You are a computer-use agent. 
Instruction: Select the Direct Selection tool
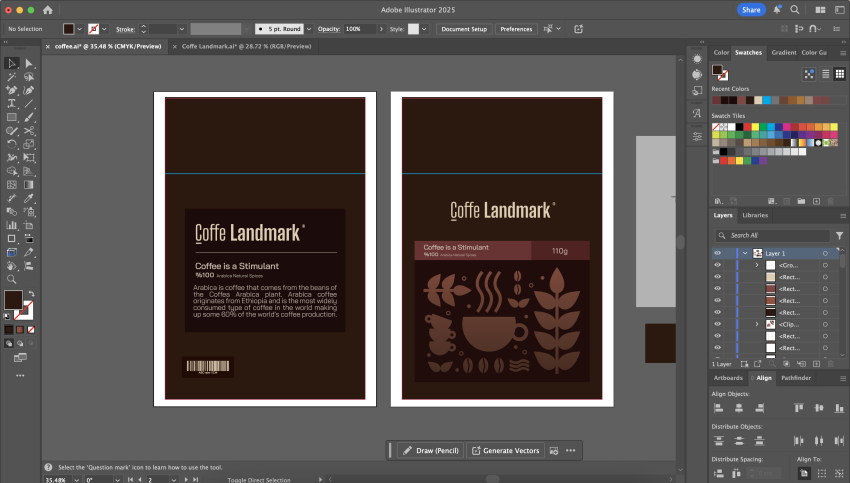[29, 64]
